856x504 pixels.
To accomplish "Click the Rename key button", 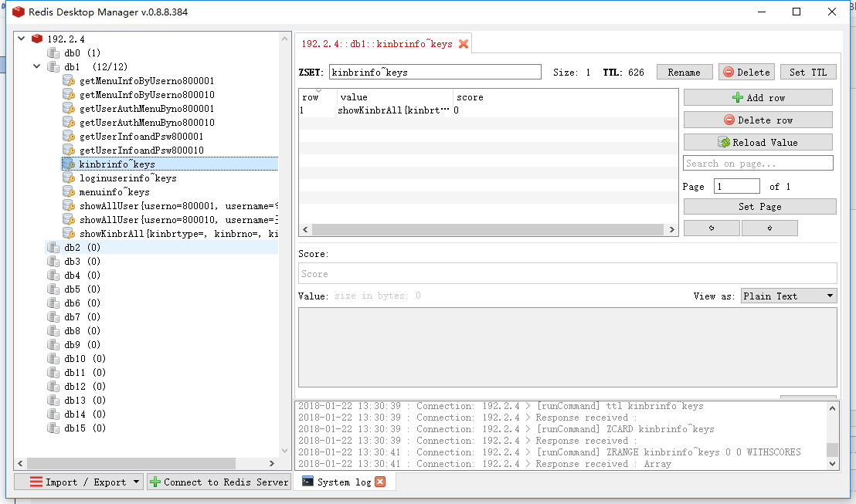I will pyautogui.click(x=684, y=72).
